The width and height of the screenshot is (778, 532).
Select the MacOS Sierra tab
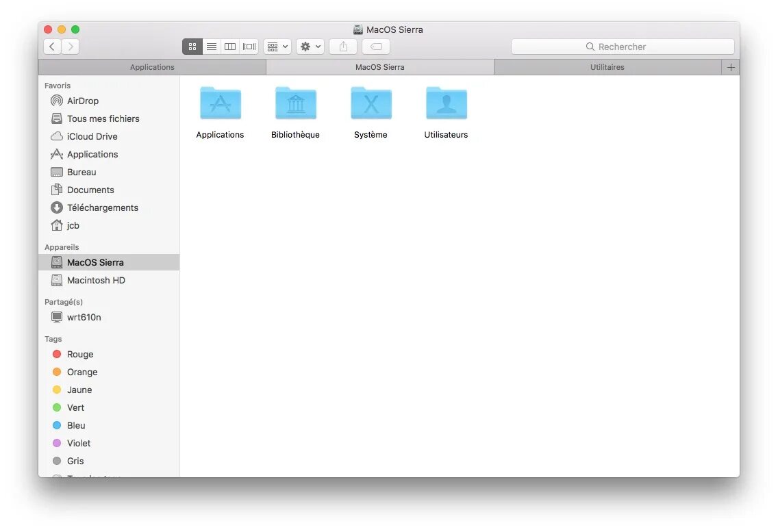tap(380, 67)
